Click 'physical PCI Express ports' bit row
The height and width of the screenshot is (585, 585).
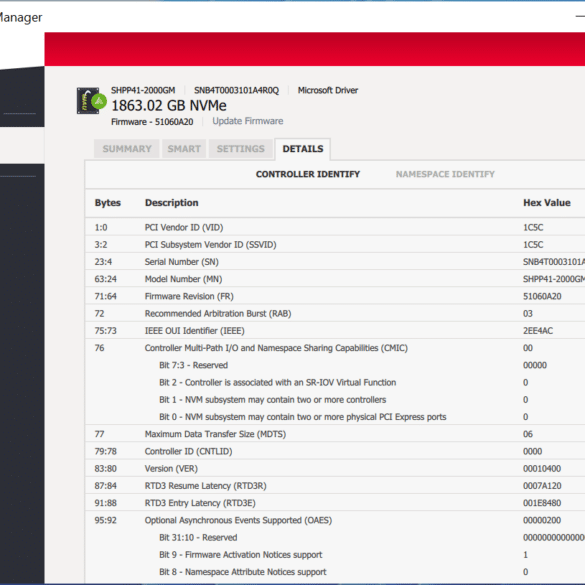click(335, 416)
